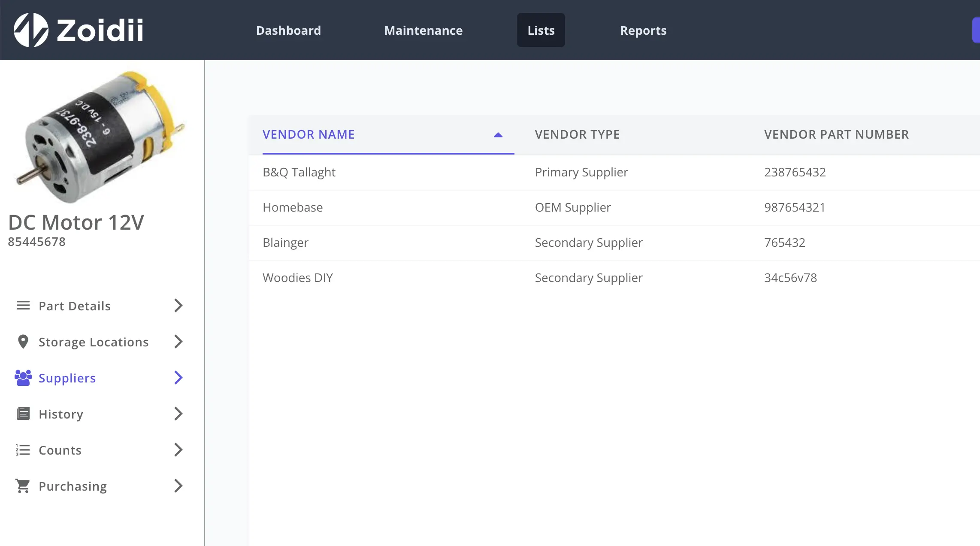The height and width of the screenshot is (546, 980).
Task: Click part ID 85445678
Action: (37, 242)
